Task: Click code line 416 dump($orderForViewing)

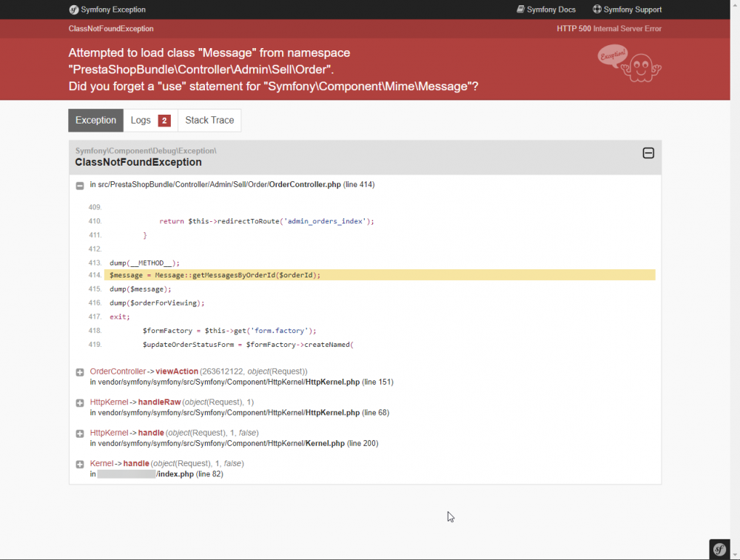Action: pyautogui.click(x=157, y=303)
